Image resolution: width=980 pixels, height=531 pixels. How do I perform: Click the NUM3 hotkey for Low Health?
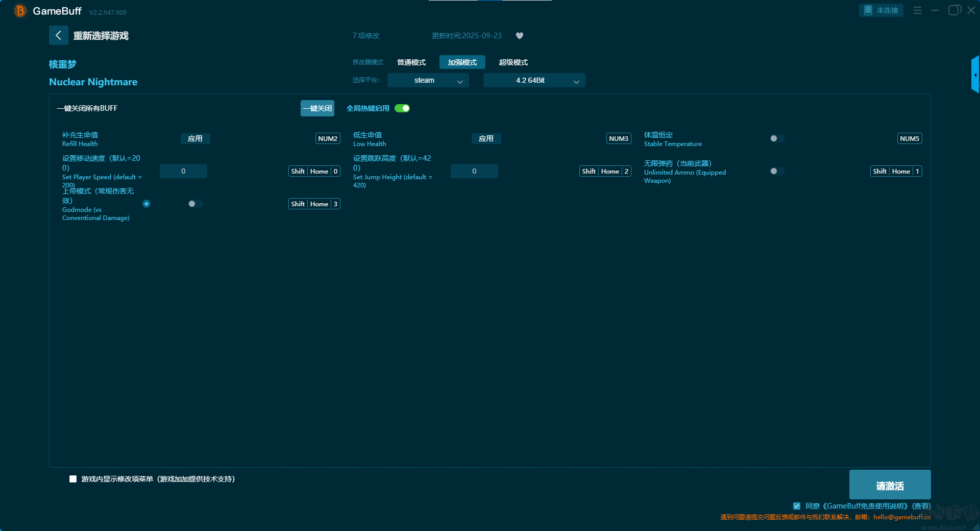point(618,138)
